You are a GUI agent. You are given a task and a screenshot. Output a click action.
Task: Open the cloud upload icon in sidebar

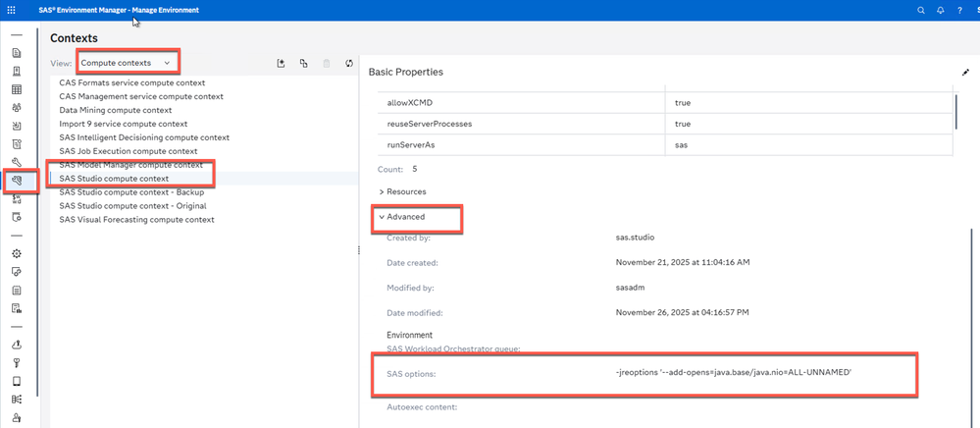pos(17,345)
